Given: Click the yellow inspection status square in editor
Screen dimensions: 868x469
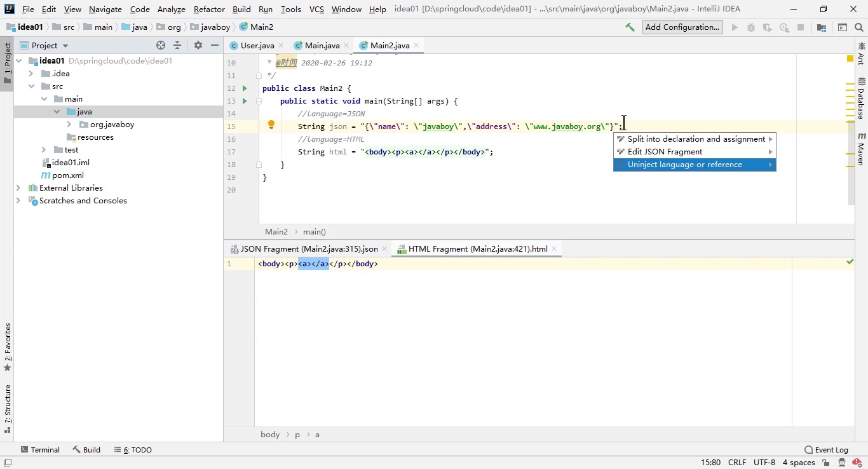Looking at the screenshot, I should [x=850, y=58].
